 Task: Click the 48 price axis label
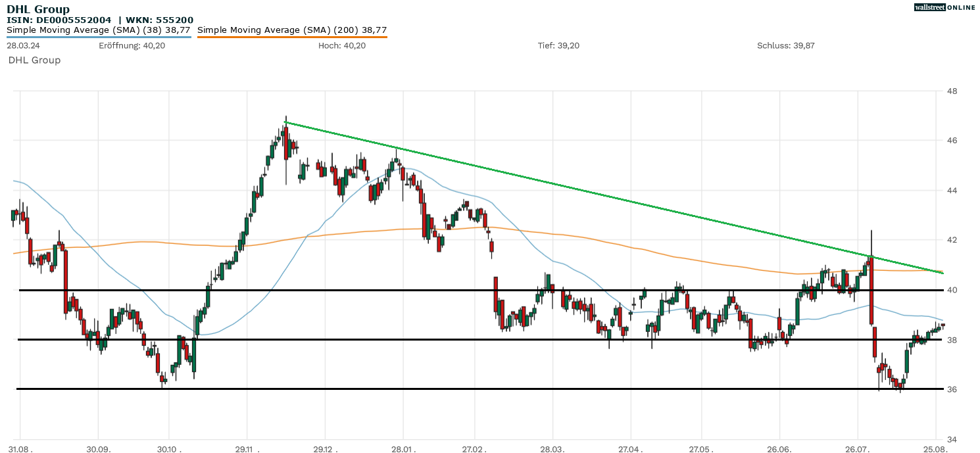point(952,91)
